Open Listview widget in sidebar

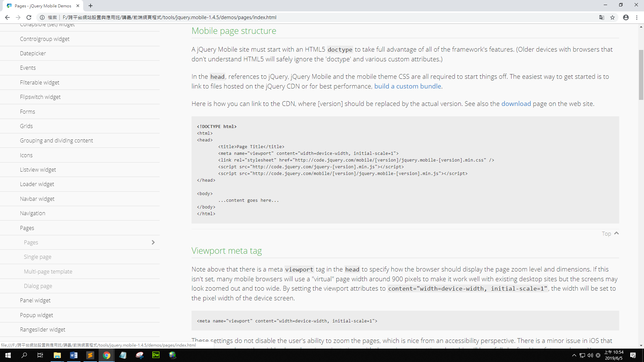click(38, 170)
